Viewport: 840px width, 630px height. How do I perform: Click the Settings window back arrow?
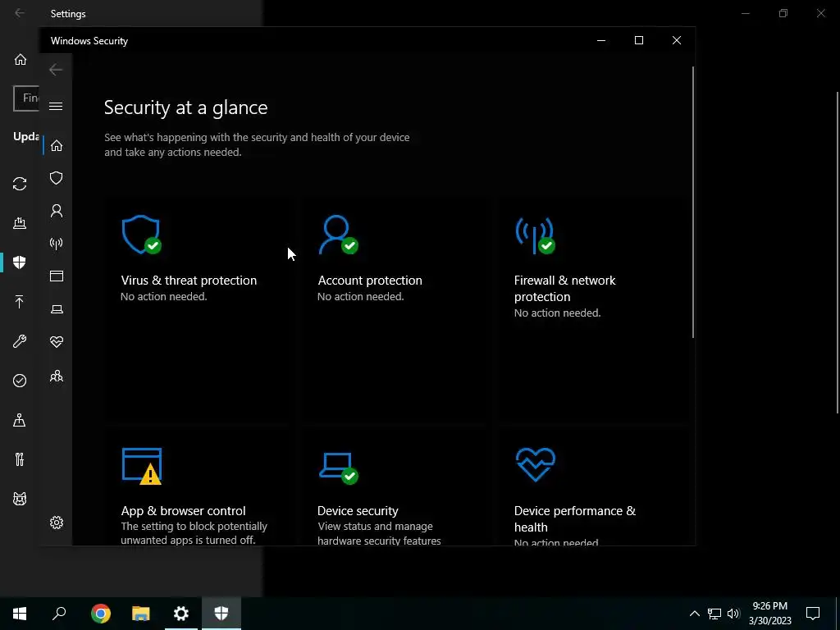pos(20,13)
